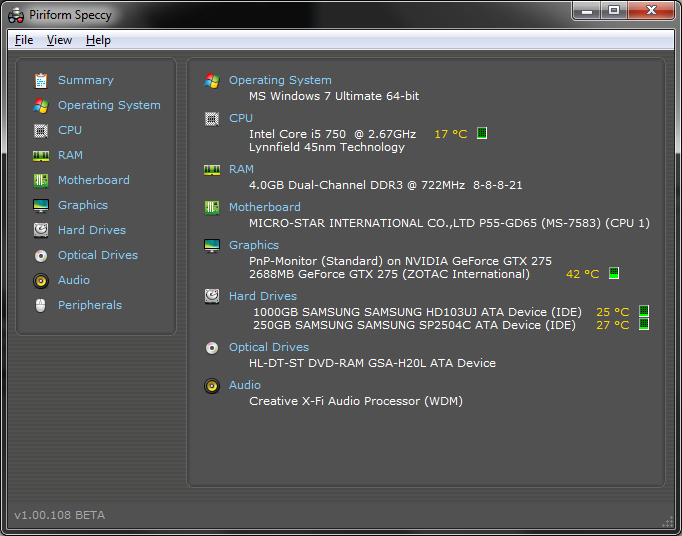The height and width of the screenshot is (536, 682).
Task: Click the CPU heading in main panel
Action: [x=241, y=118]
